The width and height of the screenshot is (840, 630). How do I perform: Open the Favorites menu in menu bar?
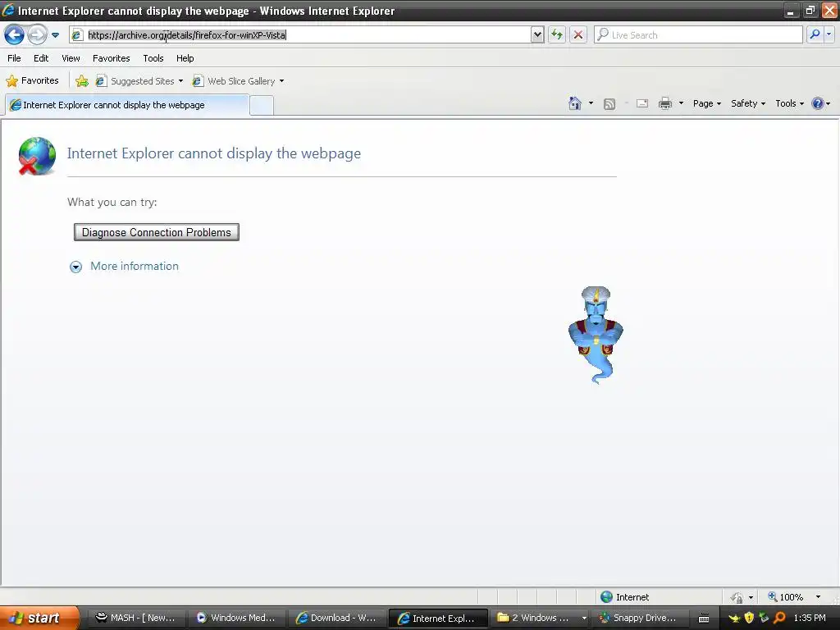pos(111,58)
